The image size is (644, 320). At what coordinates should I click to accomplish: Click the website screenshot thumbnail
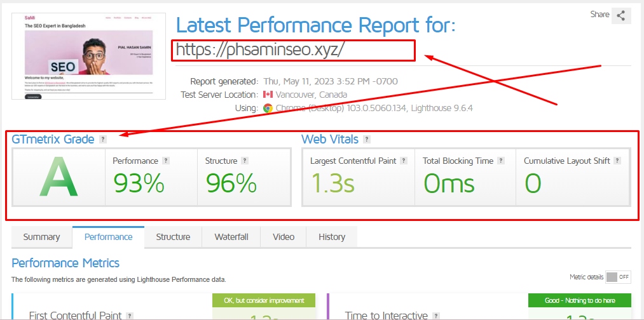[89, 56]
